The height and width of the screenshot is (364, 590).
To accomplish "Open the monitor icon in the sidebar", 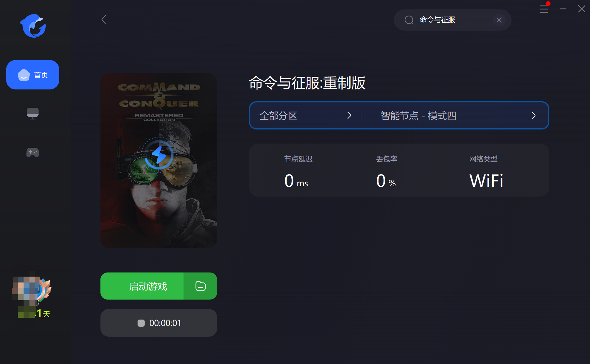I will [x=33, y=113].
